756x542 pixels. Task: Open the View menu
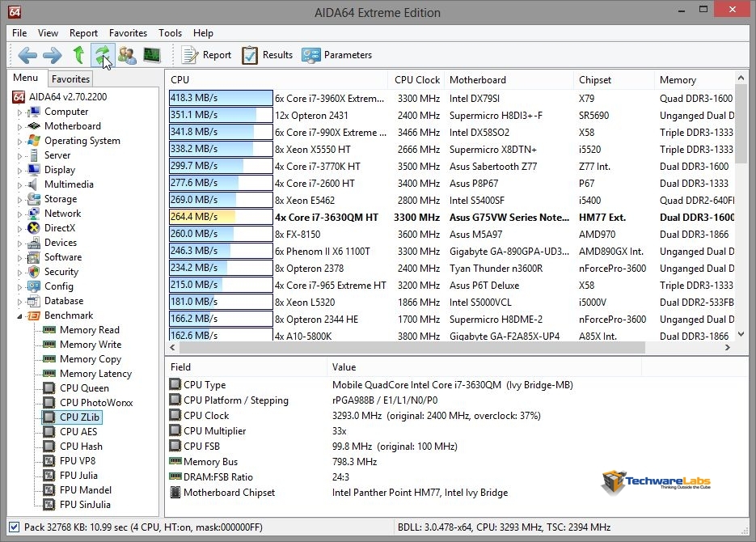click(48, 33)
